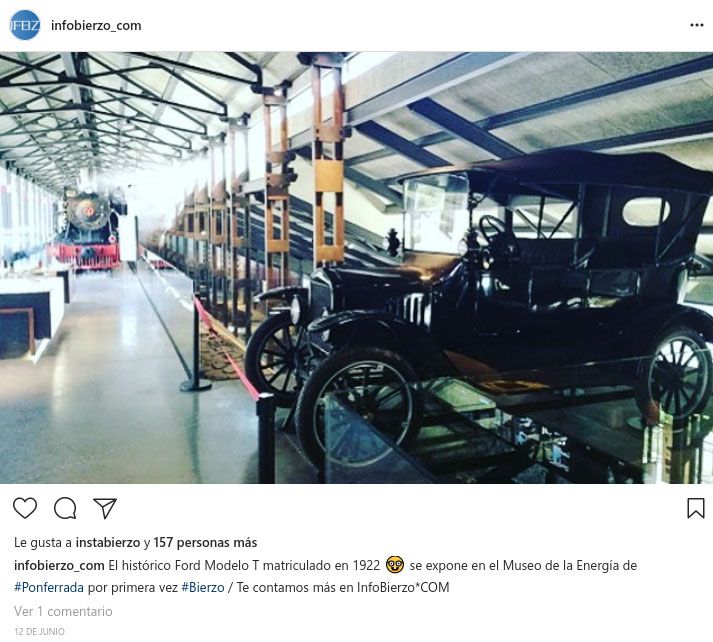
Task: Open comments via the speech bubble icon
Action: pyautogui.click(x=65, y=508)
